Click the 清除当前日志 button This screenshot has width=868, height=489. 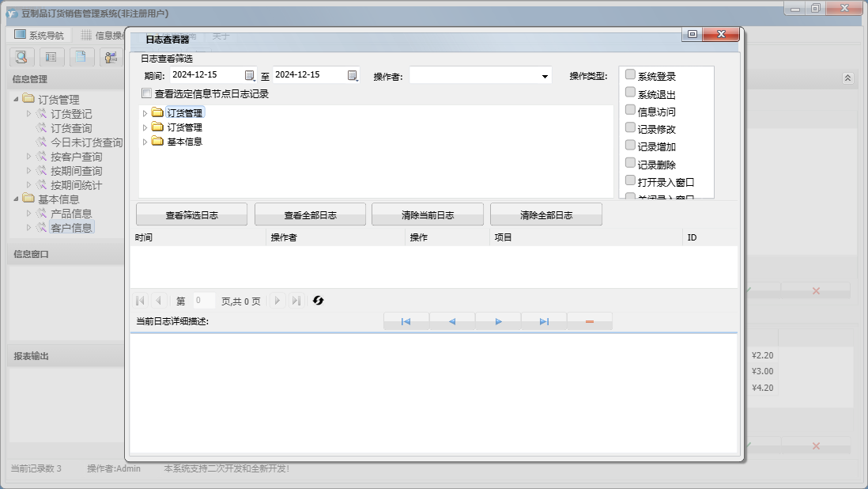428,215
